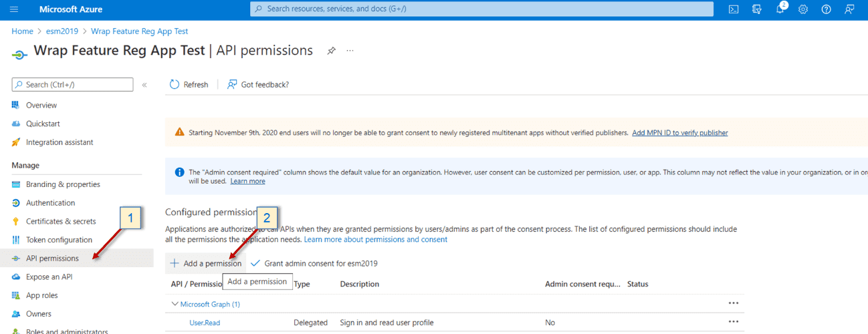Click Learn more about permissions and consent

pos(376,239)
